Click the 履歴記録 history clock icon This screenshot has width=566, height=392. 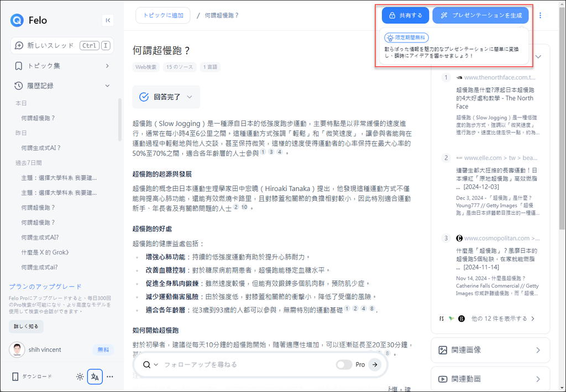coord(18,86)
